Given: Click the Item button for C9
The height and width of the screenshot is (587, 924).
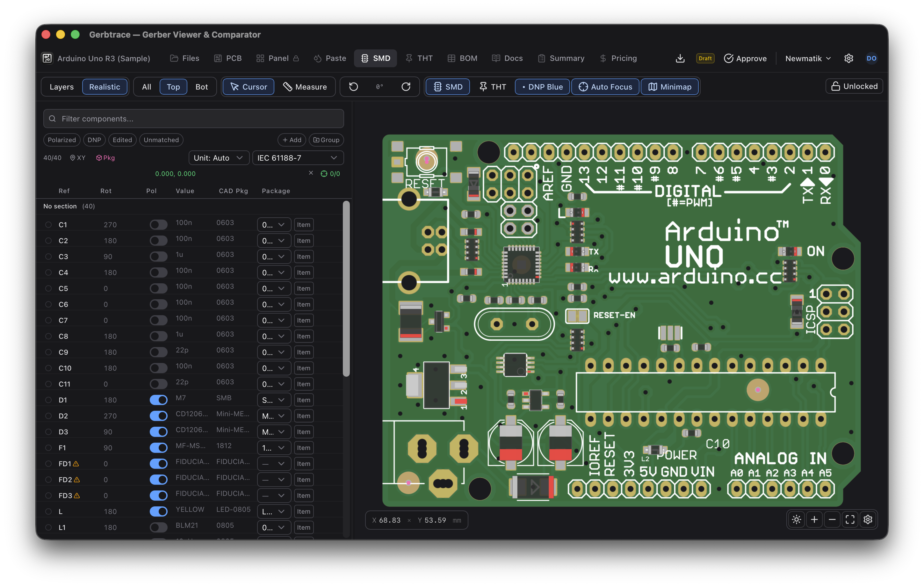Looking at the screenshot, I should (x=304, y=352).
